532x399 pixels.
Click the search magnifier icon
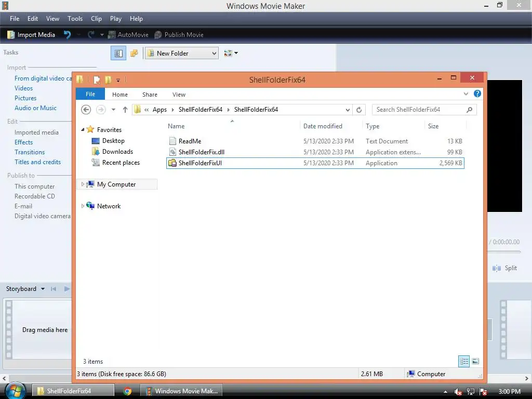point(469,110)
